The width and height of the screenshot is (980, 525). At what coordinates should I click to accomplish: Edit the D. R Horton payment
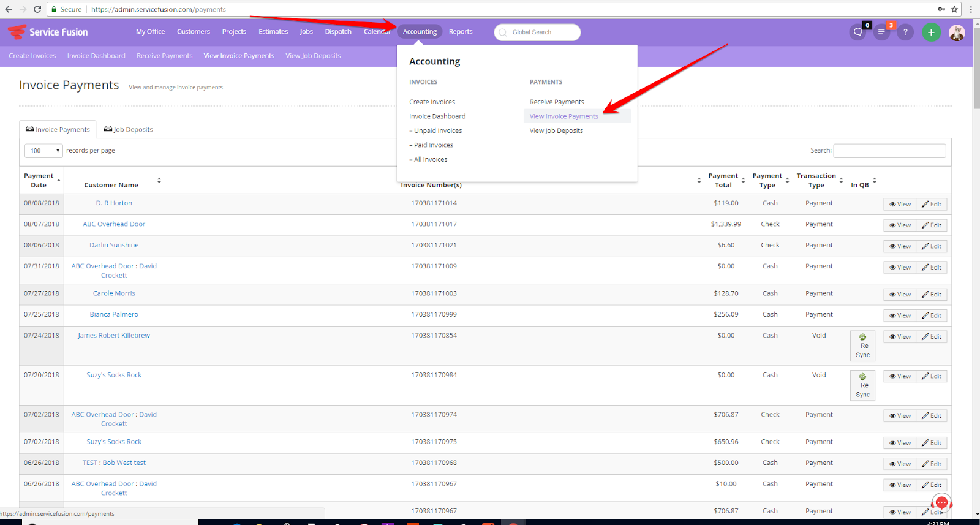(x=932, y=204)
